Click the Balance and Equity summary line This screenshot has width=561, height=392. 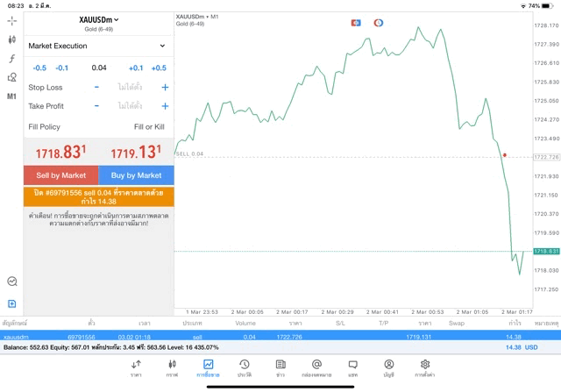click(111, 347)
